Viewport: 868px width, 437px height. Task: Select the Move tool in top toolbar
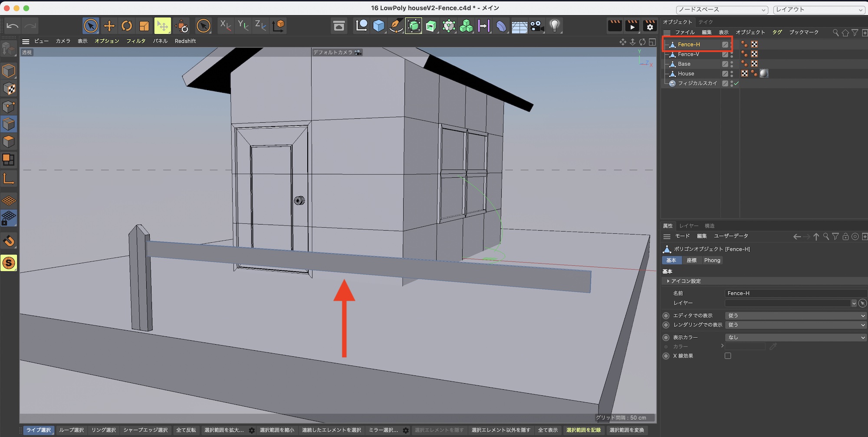coord(109,26)
